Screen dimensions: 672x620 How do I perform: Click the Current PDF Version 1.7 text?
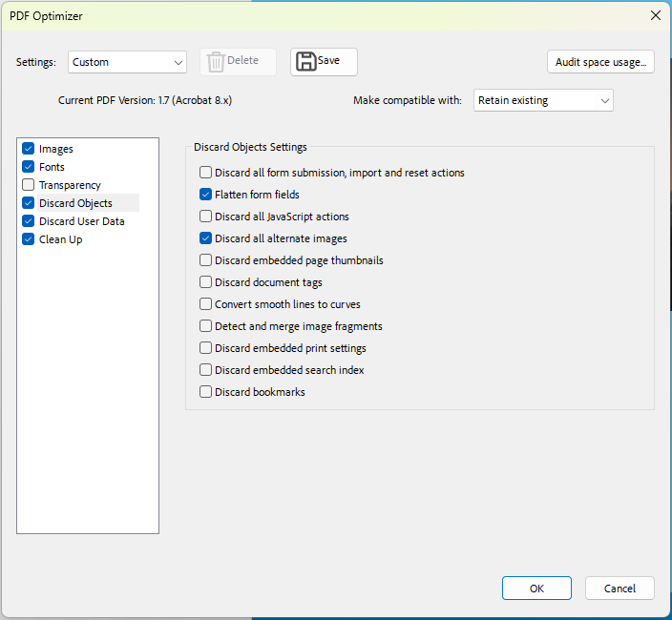(x=145, y=100)
